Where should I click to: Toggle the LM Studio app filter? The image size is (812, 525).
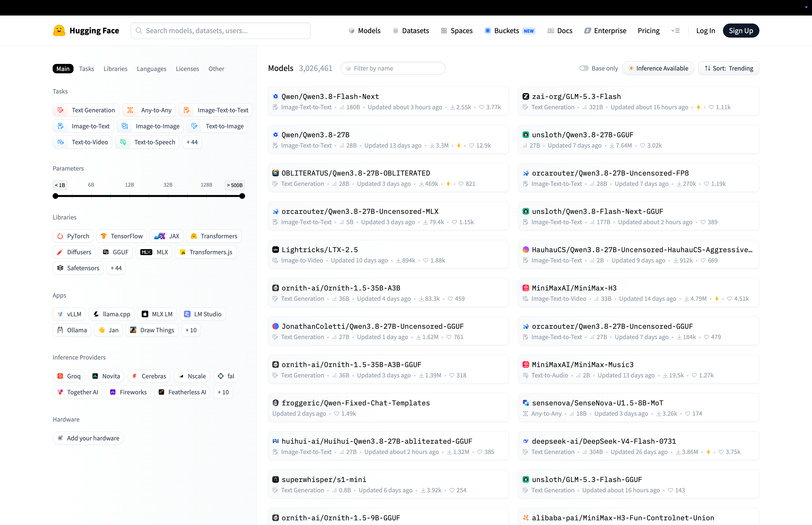(203, 314)
